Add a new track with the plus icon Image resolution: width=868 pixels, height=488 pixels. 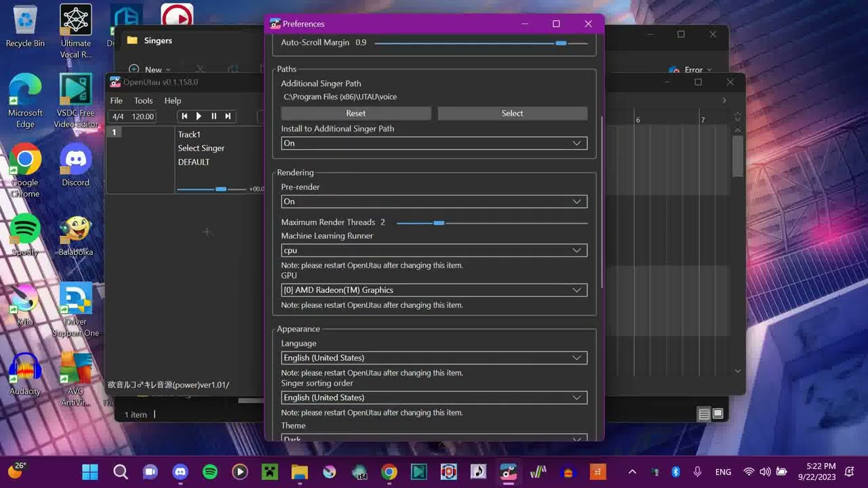click(x=207, y=232)
